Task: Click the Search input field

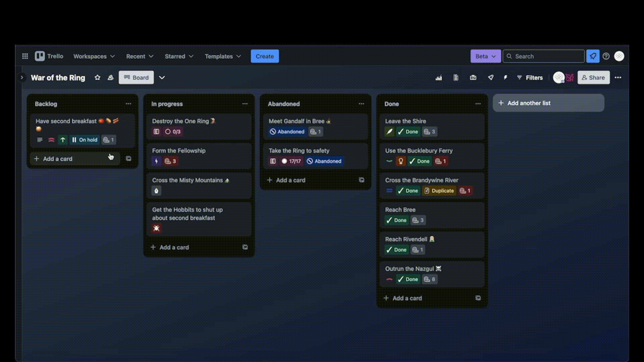Action: click(547, 56)
